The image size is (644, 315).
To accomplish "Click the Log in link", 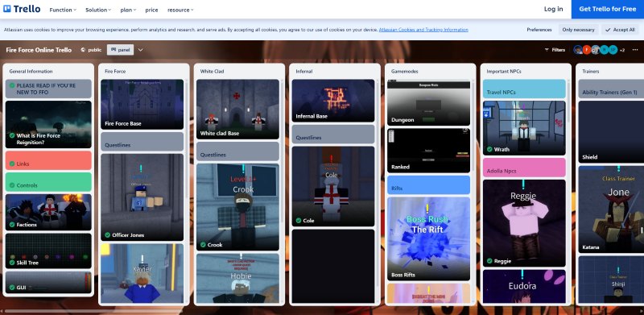I will coord(553,9).
